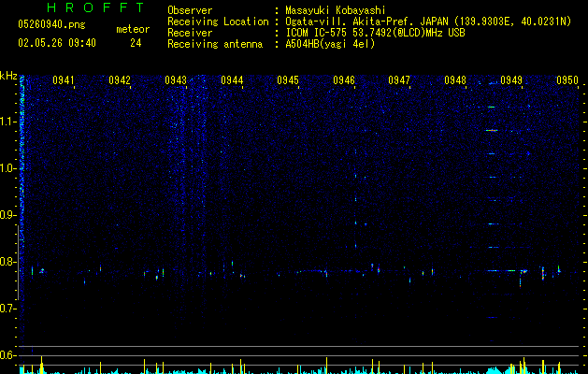The height and width of the screenshot is (374, 588).
Task: Click the 0950 time marker
Action: [567, 80]
